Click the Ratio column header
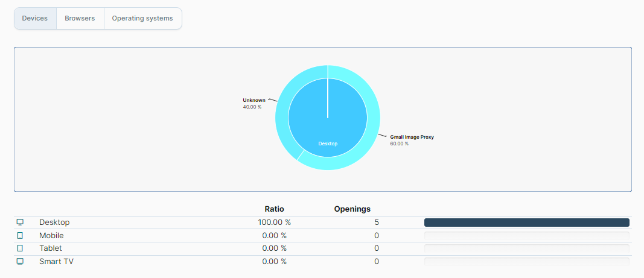This screenshot has height=278, width=644. [x=274, y=209]
